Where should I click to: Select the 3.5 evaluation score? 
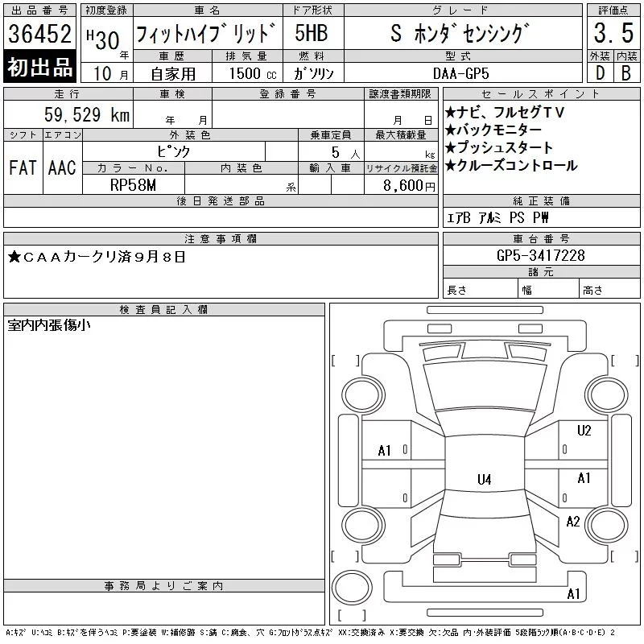pos(613,33)
